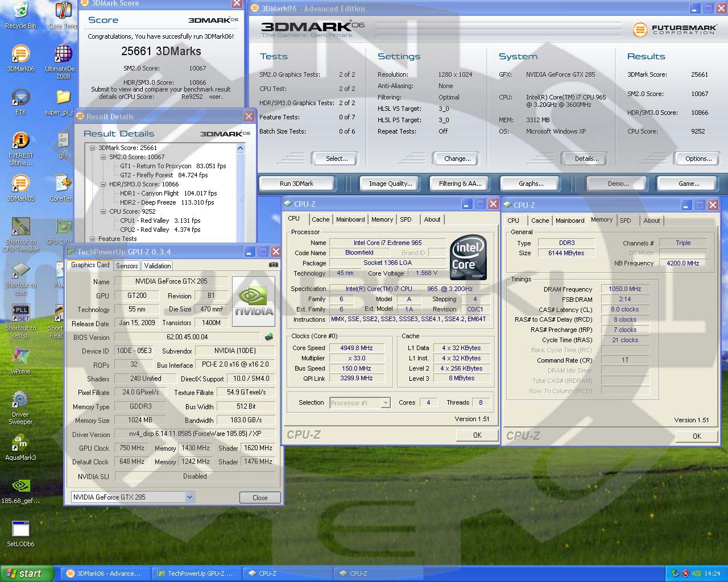Collapse the HDR/SM3.0 Score tree node
This screenshot has width=728, height=582.
(104, 184)
